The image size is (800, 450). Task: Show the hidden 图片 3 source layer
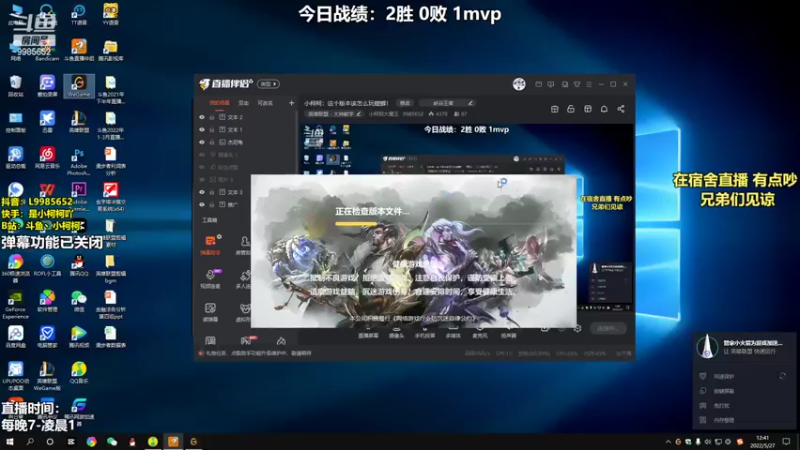[x=202, y=180]
